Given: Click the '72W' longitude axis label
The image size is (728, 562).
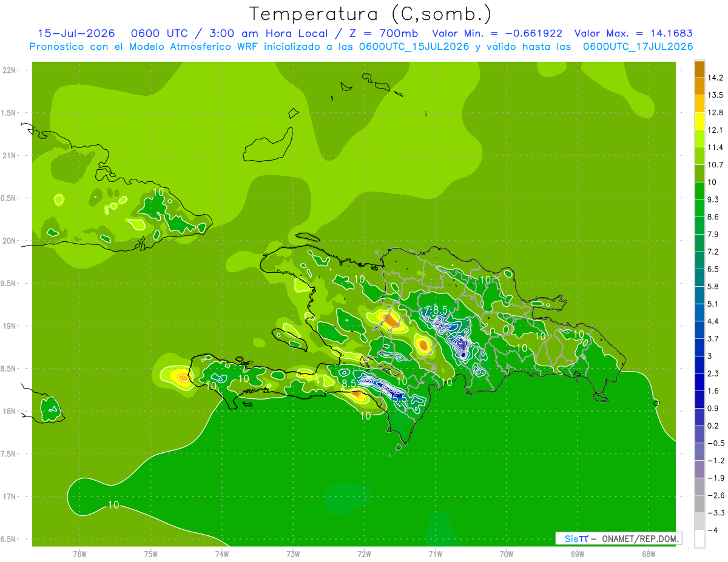Looking at the screenshot, I should click(x=364, y=554).
